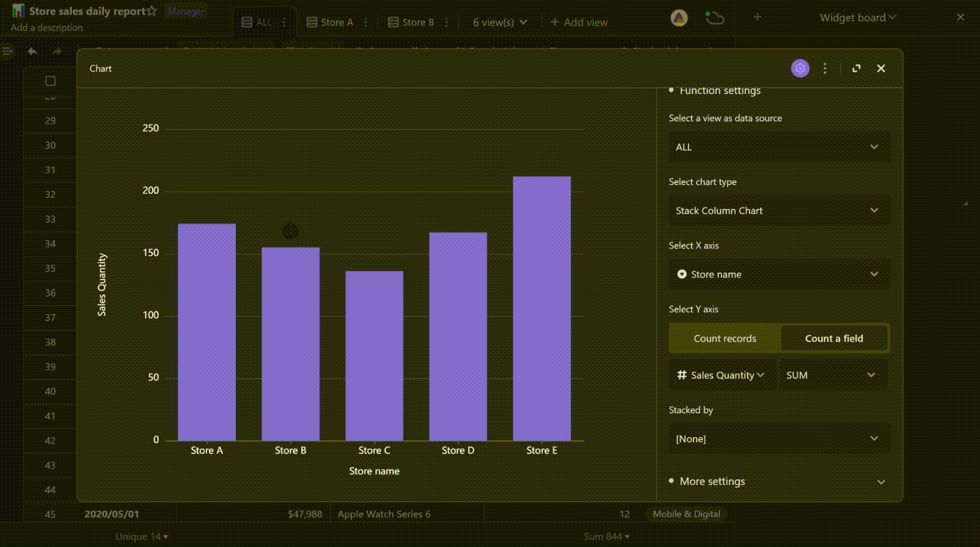Click the $47,988 cell in row 45
The image size is (980, 547).
pyautogui.click(x=305, y=514)
